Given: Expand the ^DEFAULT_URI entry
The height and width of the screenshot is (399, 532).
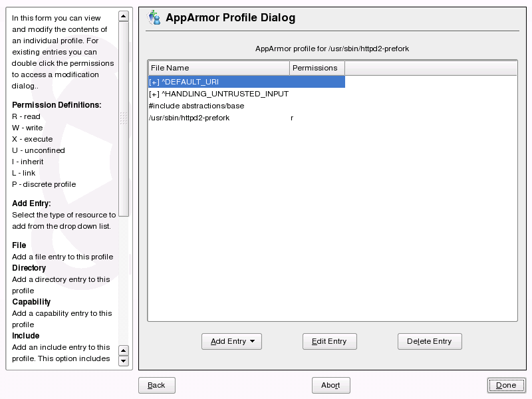Looking at the screenshot, I should tap(153, 81).
